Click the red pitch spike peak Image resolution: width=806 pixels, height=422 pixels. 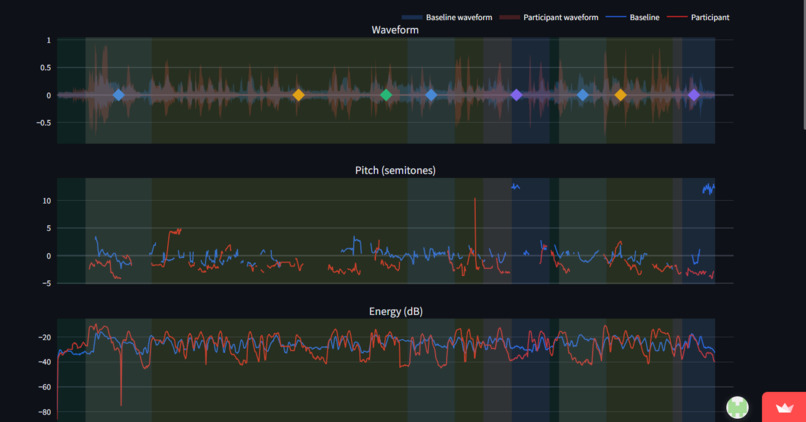click(475, 199)
